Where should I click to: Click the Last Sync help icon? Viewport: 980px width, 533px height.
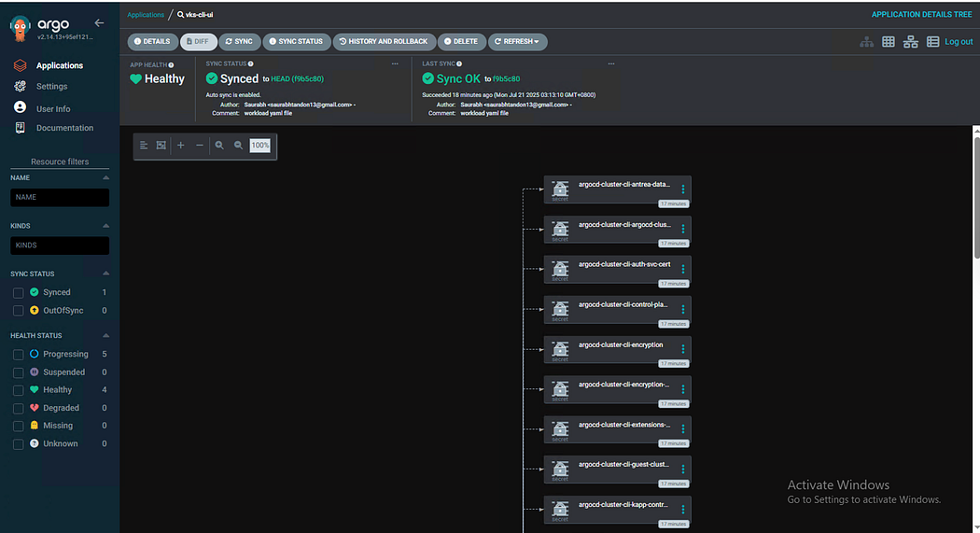pyautogui.click(x=459, y=63)
